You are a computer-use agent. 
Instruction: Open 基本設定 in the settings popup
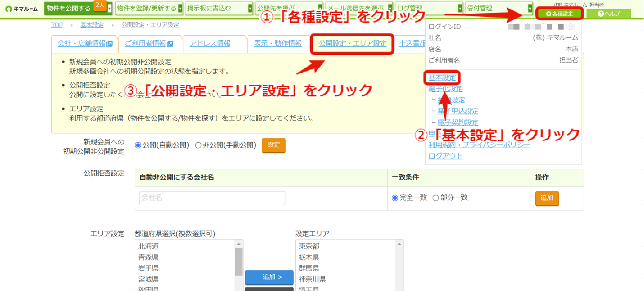tap(442, 78)
